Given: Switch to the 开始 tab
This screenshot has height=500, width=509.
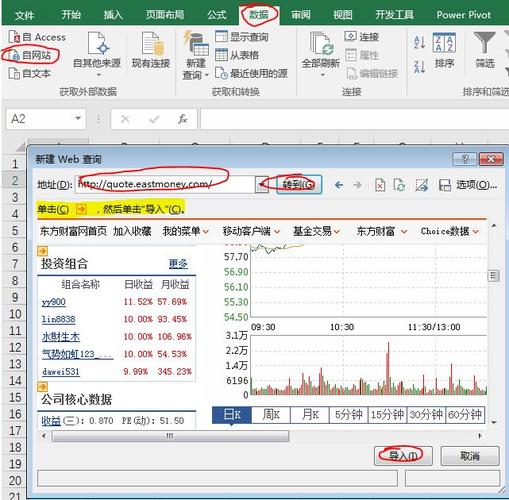Looking at the screenshot, I should (x=71, y=15).
